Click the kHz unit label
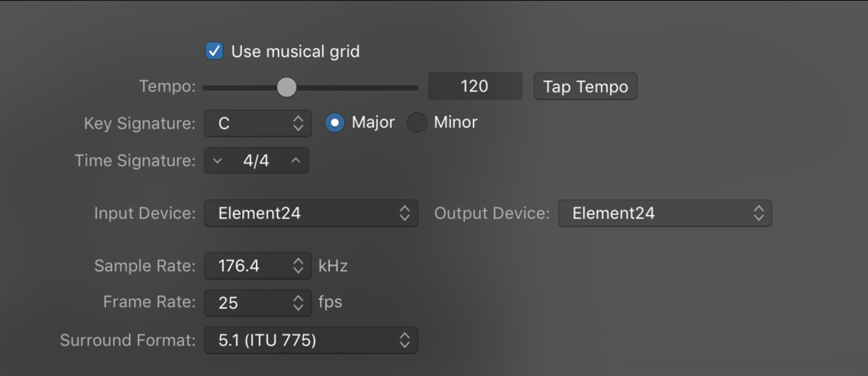The width and height of the screenshot is (868, 376). tap(333, 266)
